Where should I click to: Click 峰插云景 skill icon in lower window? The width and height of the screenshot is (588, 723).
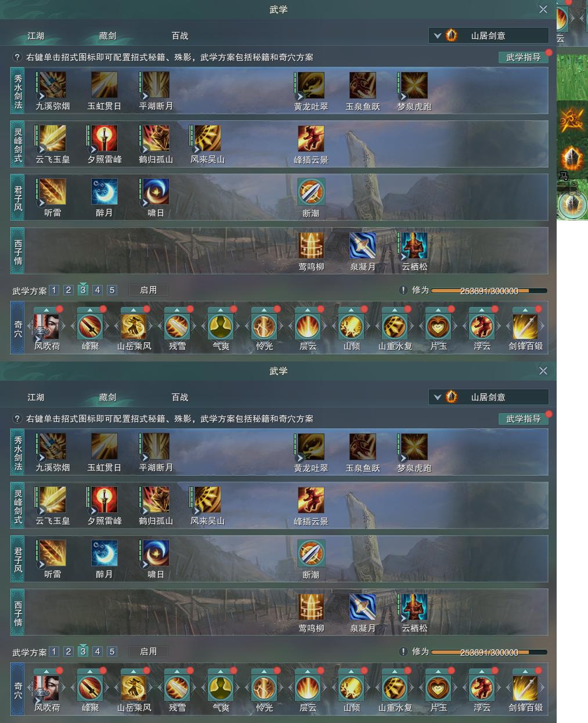coord(311,500)
